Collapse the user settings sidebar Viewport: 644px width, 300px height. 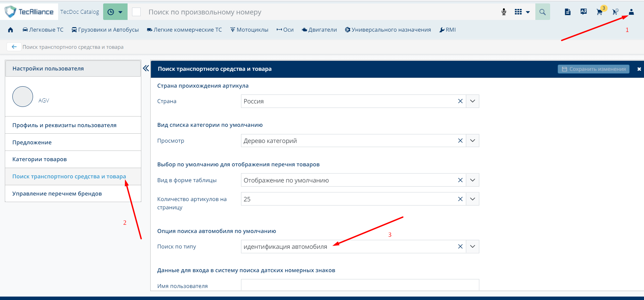tap(146, 68)
